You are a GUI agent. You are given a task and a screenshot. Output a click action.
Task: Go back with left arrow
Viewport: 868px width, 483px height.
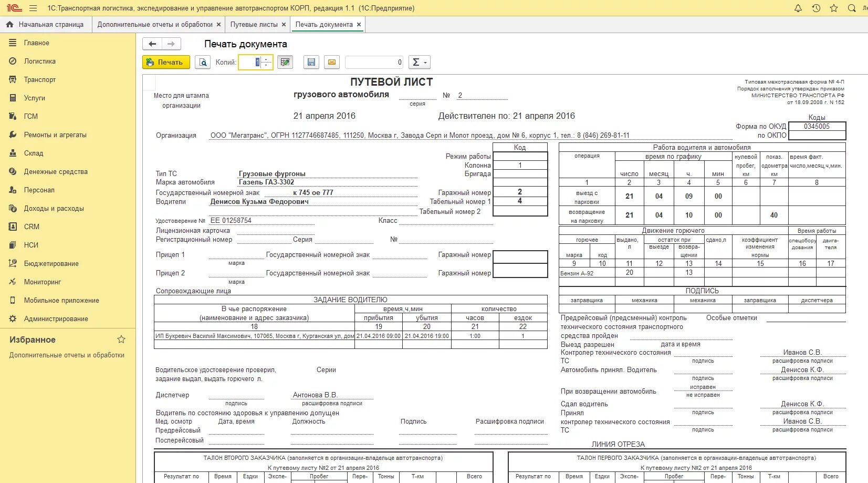click(152, 44)
